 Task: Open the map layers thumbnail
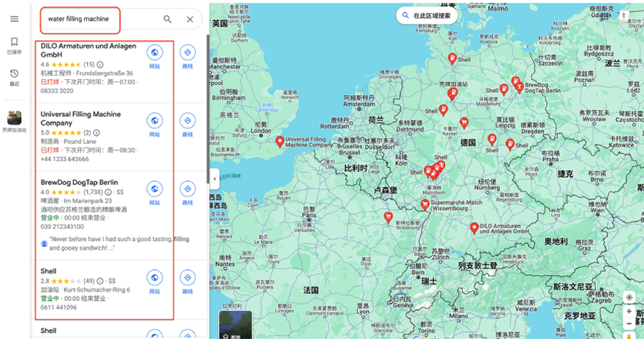tap(235, 326)
